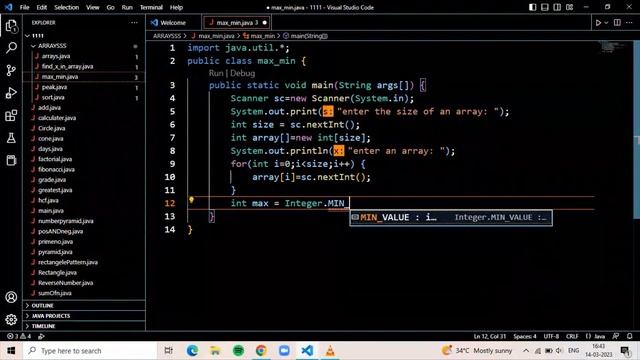Click Spaces: 4 indentation setting
This screenshot has height=360, width=640.
click(525, 336)
